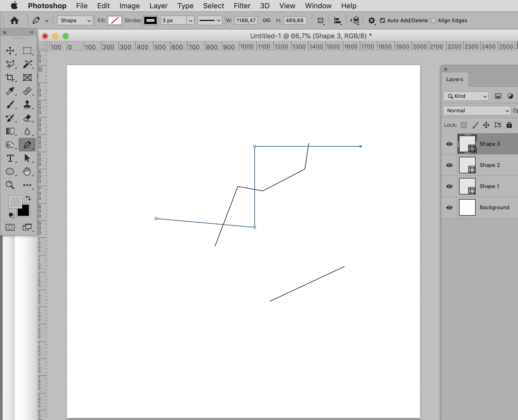The height and width of the screenshot is (420, 518).
Task: Open the Shape tool mode dropdown
Action: pyautogui.click(x=75, y=20)
